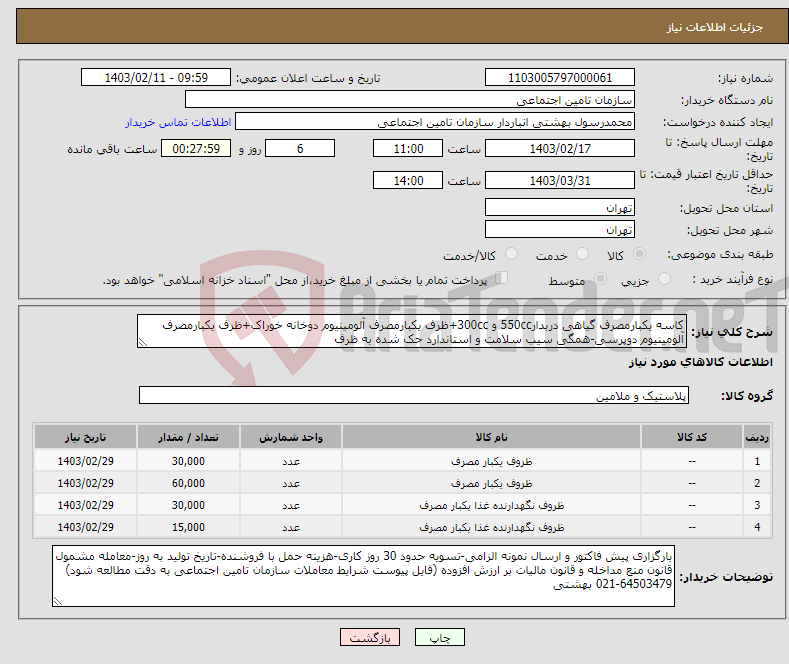Viewport: 789px width, 664px height.
Task: Select the جزیی purchase type radio
Action: [x=664, y=279]
